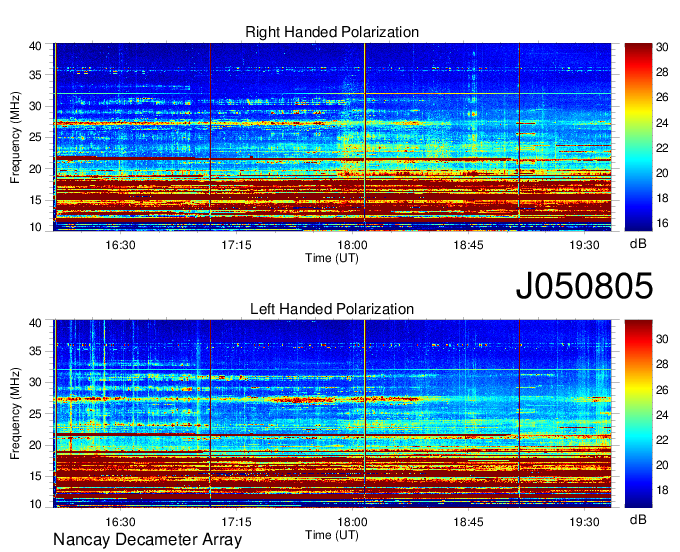Click 10 MHz frequency tick on Left Handed plot
Viewport: 680px width, 552px height.
(36, 504)
